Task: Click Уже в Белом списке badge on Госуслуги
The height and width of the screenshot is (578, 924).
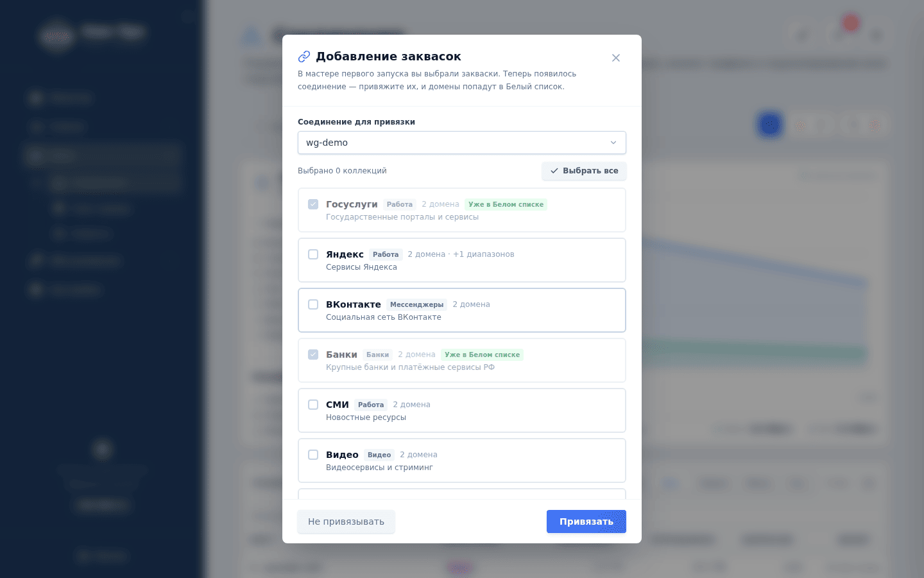Action: click(506, 204)
